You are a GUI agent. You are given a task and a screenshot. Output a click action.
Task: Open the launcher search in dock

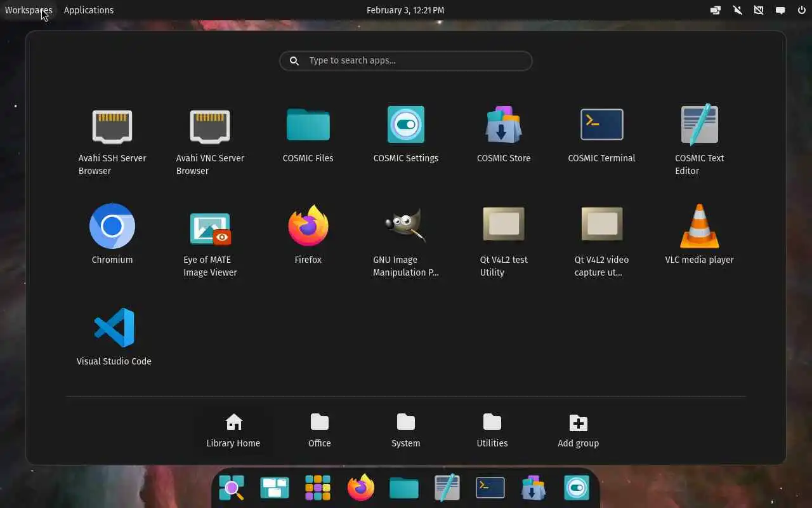pos(232,488)
